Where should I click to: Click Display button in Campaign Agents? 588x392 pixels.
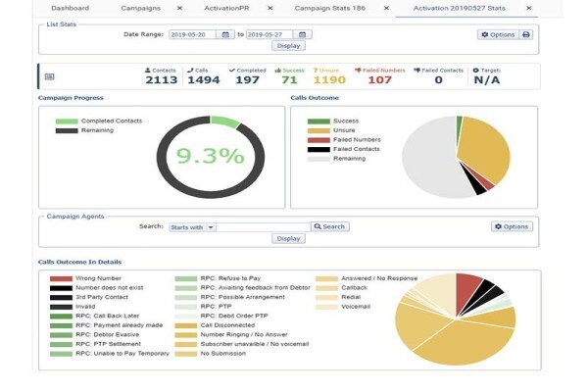pyautogui.click(x=288, y=238)
